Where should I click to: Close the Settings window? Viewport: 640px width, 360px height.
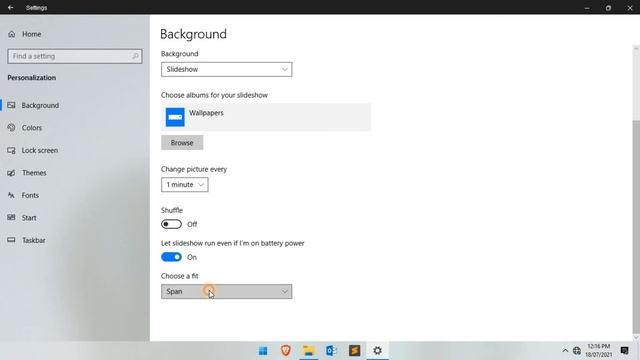630,7
